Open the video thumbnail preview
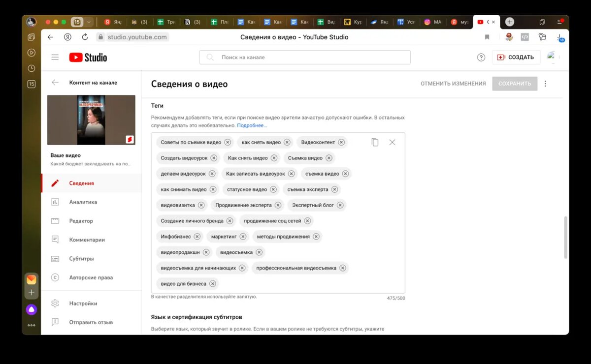This screenshot has width=591, height=364. point(91,120)
